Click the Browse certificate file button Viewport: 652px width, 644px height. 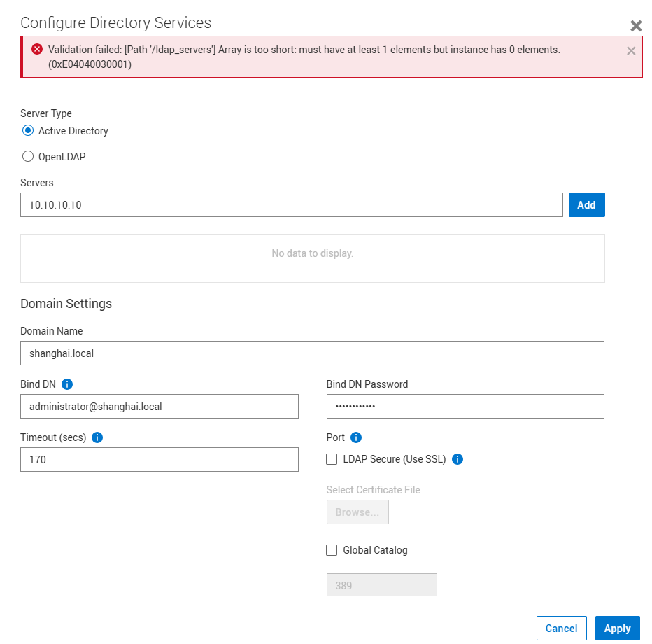point(357,512)
